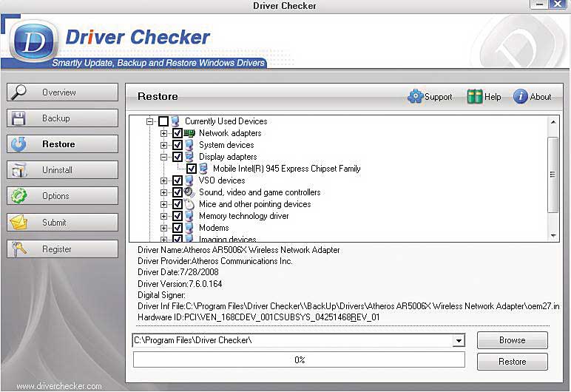Click the blue arrow icon beside Restore

pyautogui.click(x=18, y=144)
